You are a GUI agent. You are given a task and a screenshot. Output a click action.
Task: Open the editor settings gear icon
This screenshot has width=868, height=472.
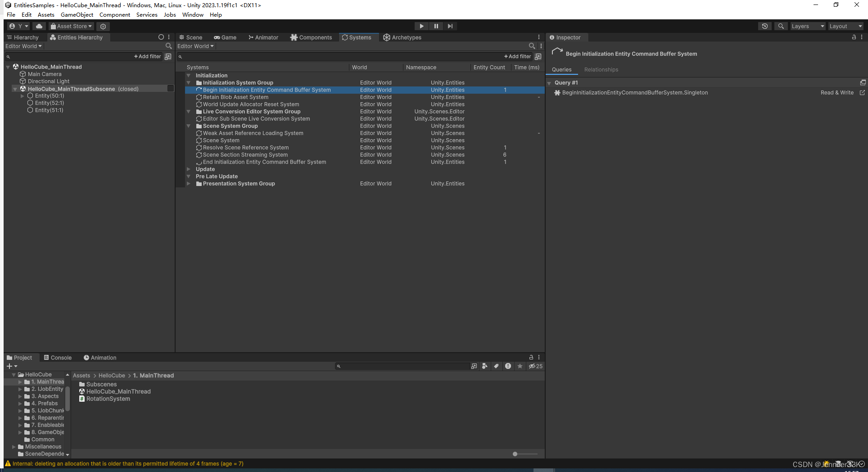point(103,26)
